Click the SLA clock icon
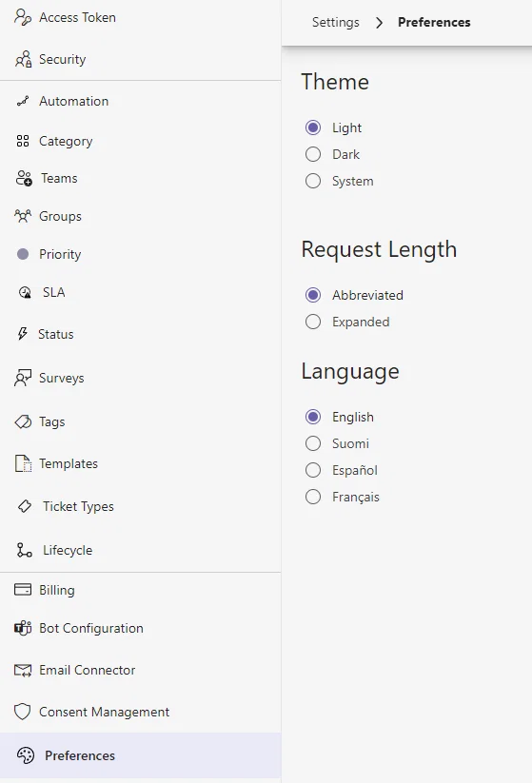 click(25, 292)
